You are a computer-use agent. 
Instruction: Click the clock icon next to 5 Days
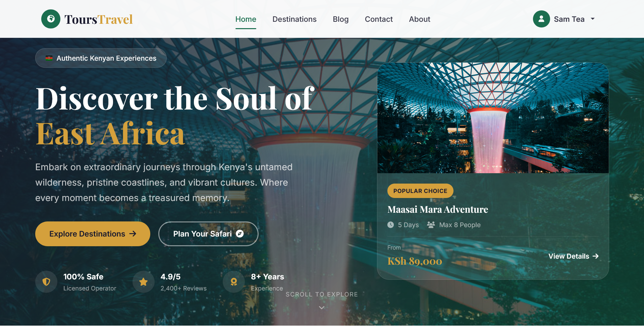[391, 225]
